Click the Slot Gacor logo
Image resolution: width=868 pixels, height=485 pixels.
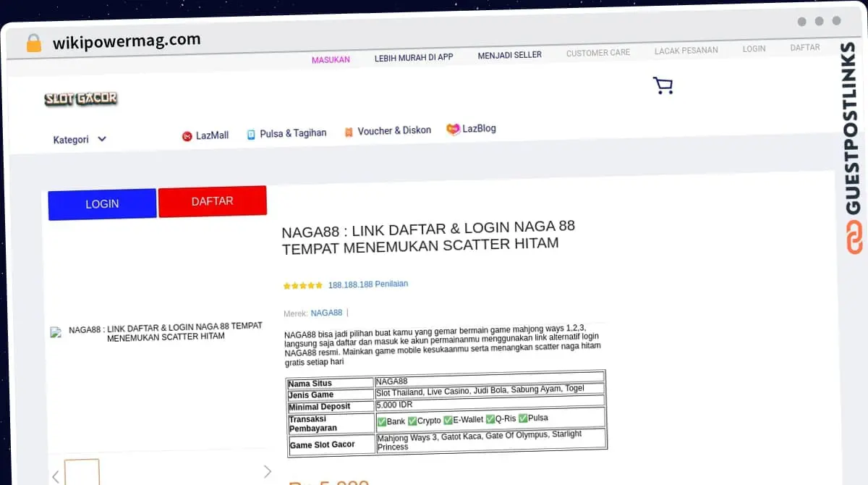[80, 98]
